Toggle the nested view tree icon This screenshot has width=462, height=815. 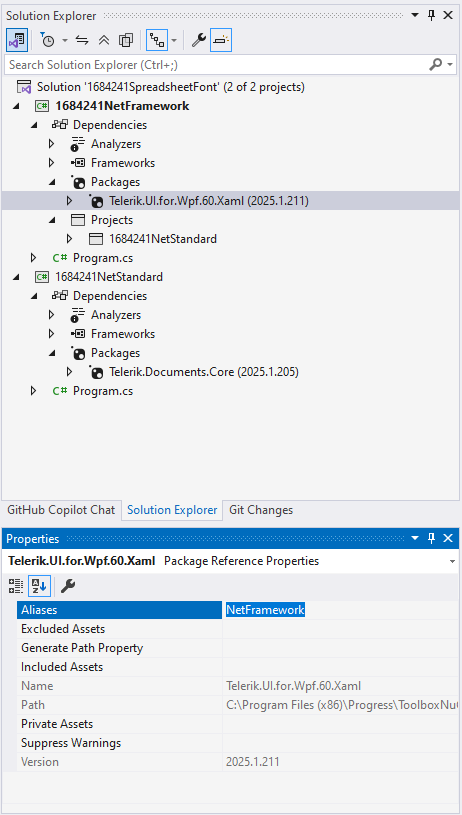[x=156, y=40]
